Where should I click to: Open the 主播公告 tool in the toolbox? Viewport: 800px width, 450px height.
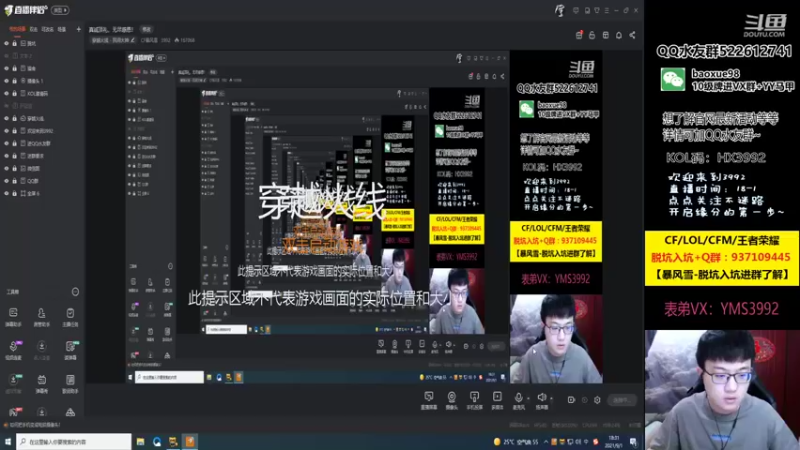click(x=70, y=317)
